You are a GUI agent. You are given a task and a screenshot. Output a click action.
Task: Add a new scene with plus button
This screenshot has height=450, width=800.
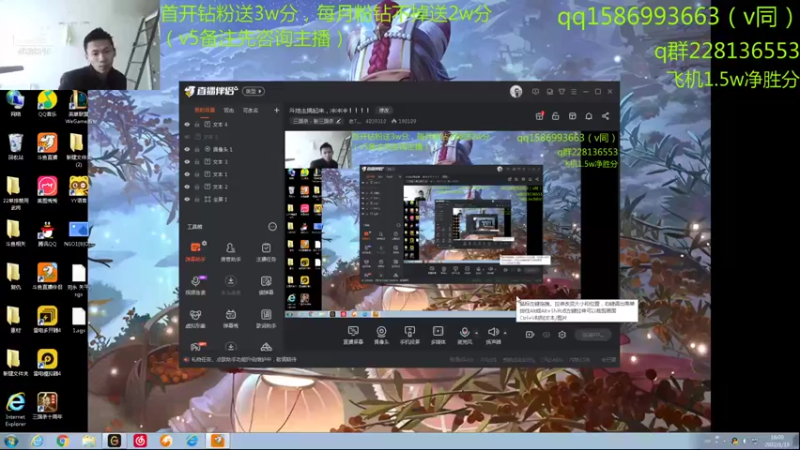click(x=277, y=110)
